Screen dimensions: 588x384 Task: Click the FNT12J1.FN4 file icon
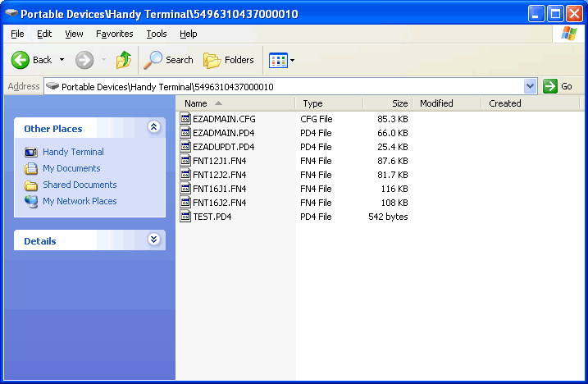185,160
